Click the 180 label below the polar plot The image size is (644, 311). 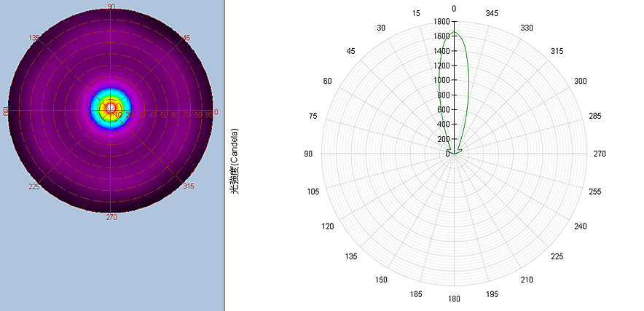pyautogui.click(x=454, y=299)
